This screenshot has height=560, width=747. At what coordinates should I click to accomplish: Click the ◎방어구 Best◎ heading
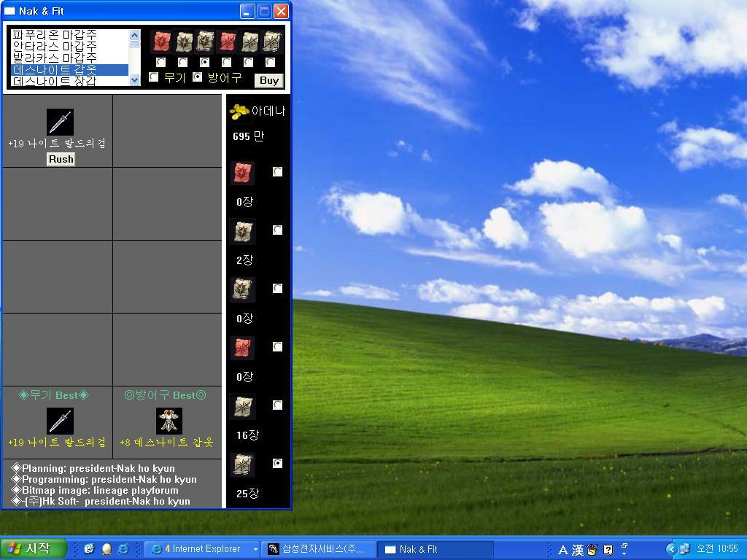(166, 395)
